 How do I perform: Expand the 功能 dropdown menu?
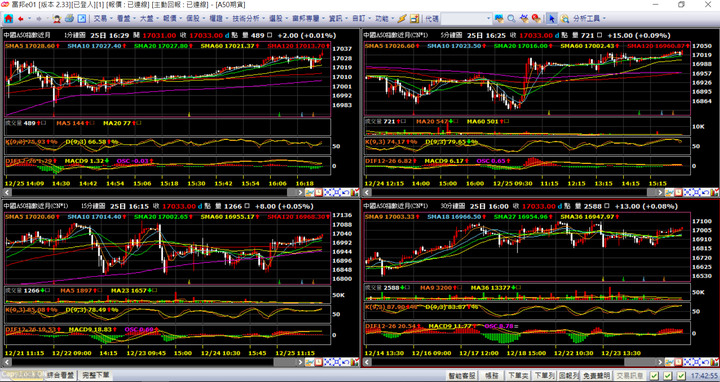(x=393, y=19)
